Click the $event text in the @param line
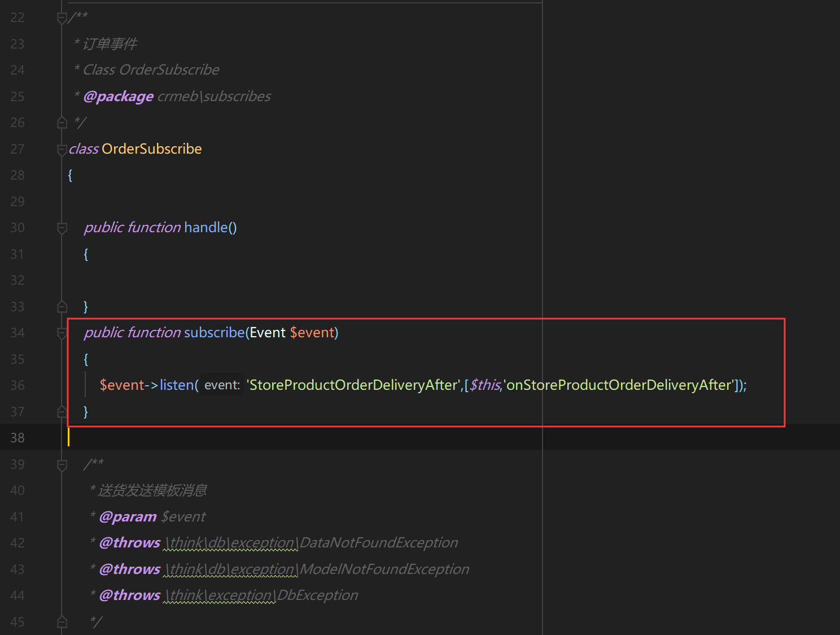Screen dimensions: 840x635 (x=183, y=516)
